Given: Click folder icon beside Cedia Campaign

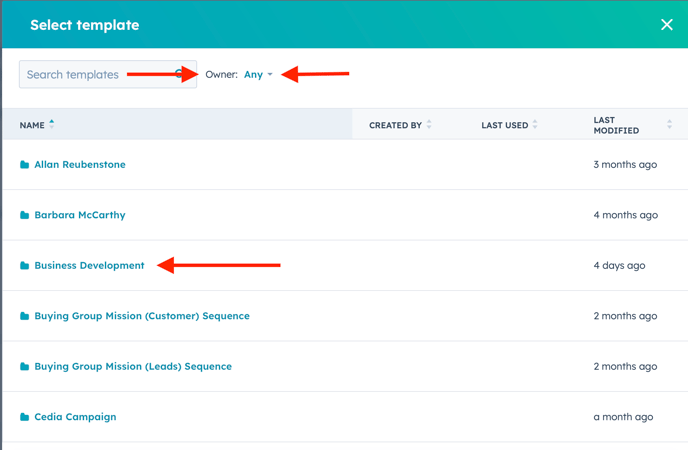Looking at the screenshot, I should click(25, 417).
